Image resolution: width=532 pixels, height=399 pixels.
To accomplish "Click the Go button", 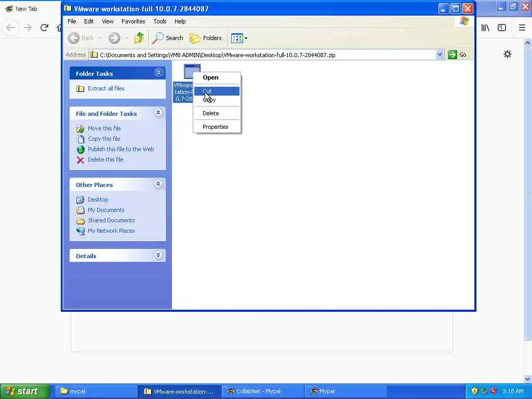I will click(457, 55).
